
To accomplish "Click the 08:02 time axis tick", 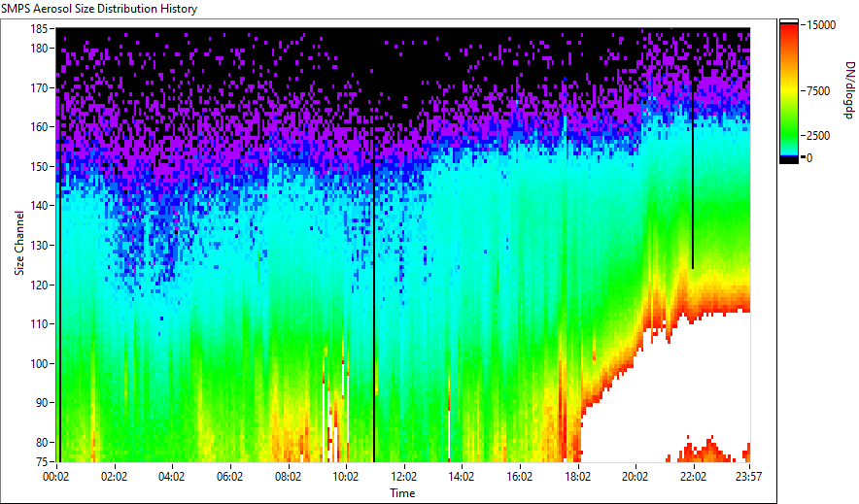I will [288, 477].
